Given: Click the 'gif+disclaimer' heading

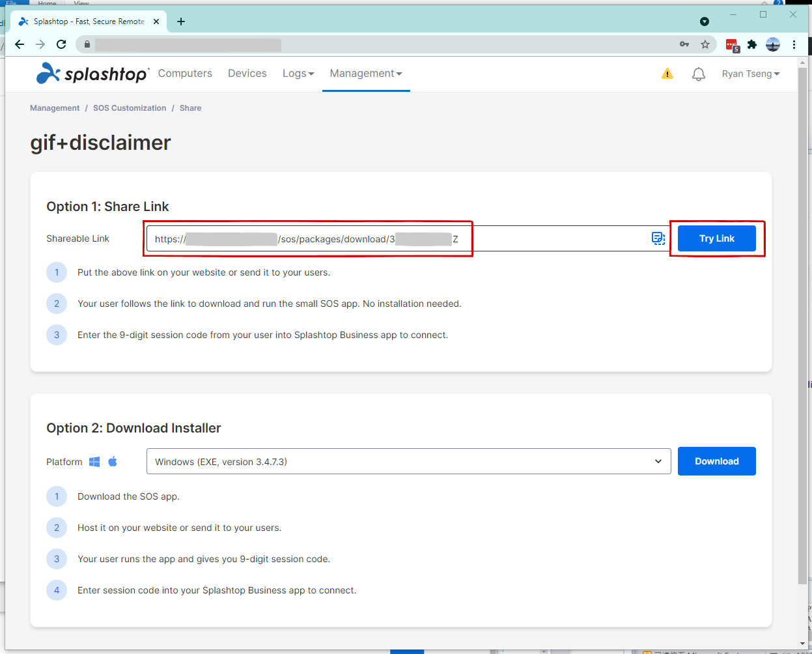Looking at the screenshot, I should click(100, 143).
